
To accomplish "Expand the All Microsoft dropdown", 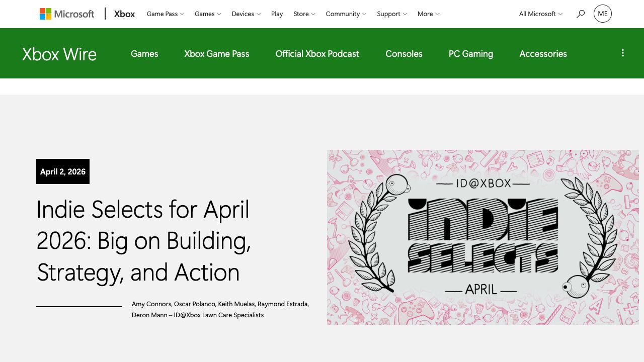I will click(x=541, y=14).
